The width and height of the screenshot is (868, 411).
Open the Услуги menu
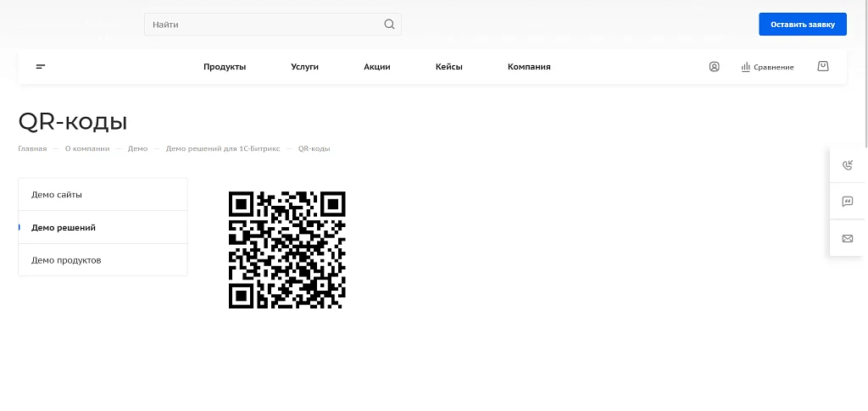(x=305, y=67)
